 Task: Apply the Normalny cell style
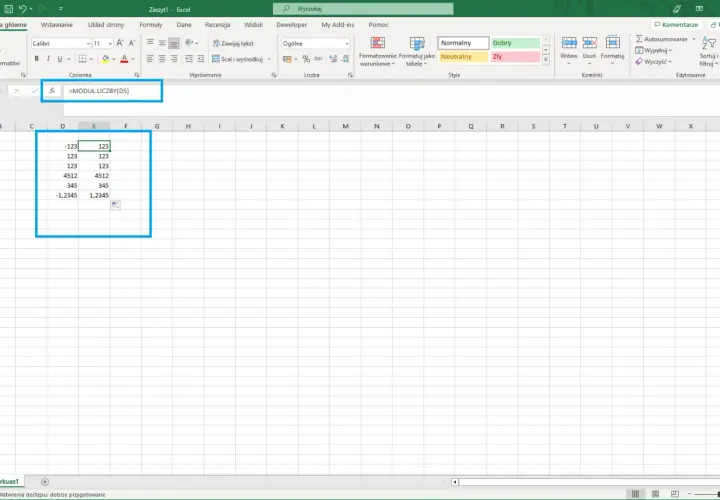coord(463,43)
